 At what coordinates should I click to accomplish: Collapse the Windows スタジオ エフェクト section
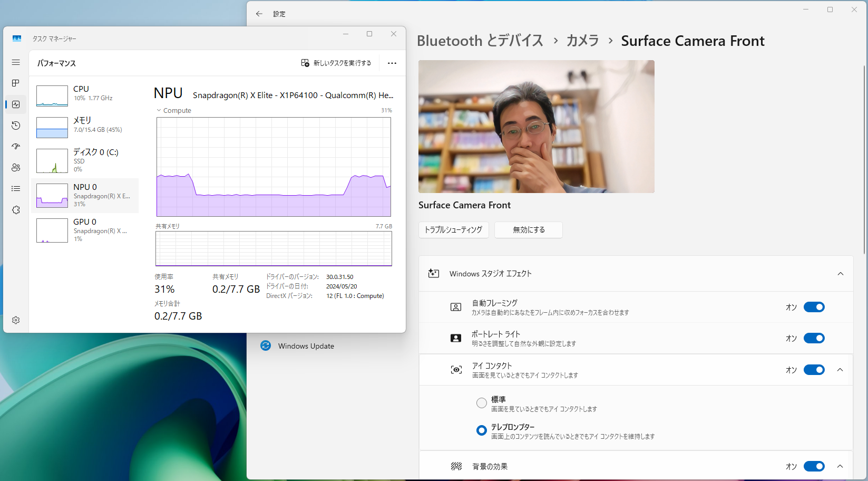pos(840,274)
